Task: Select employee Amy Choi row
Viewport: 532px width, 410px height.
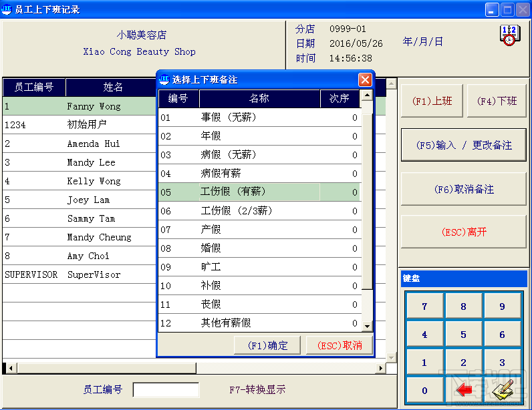Action: (x=80, y=256)
